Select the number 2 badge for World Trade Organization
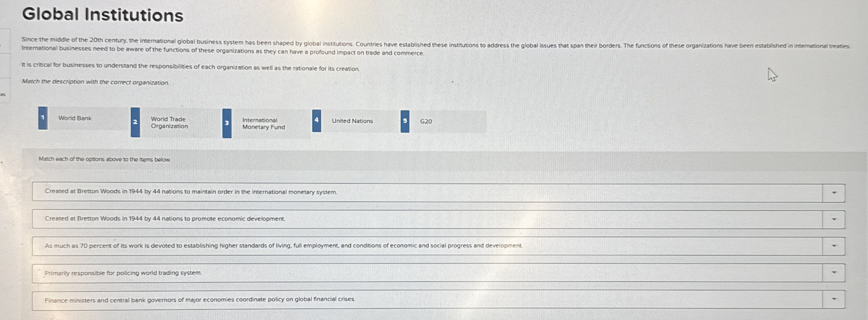 tap(135, 122)
